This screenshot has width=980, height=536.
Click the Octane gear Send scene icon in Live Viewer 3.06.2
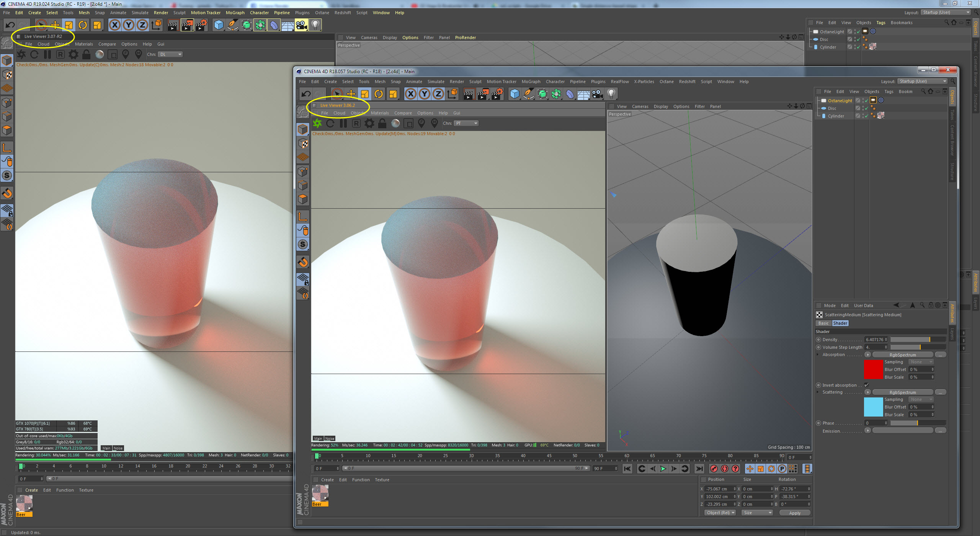[x=317, y=123]
